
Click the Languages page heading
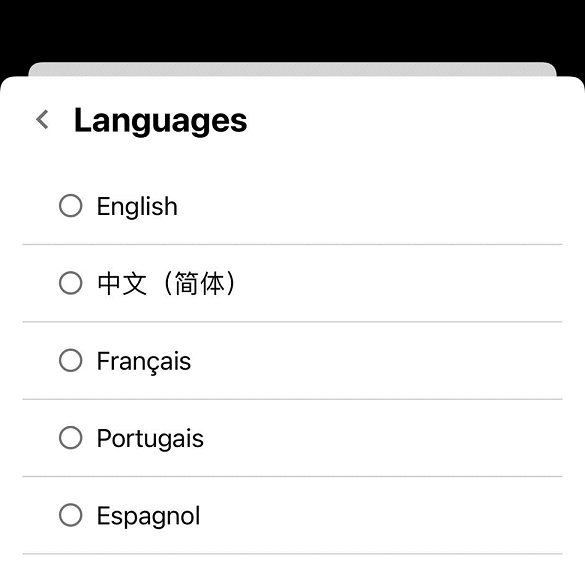pos(160,121)
